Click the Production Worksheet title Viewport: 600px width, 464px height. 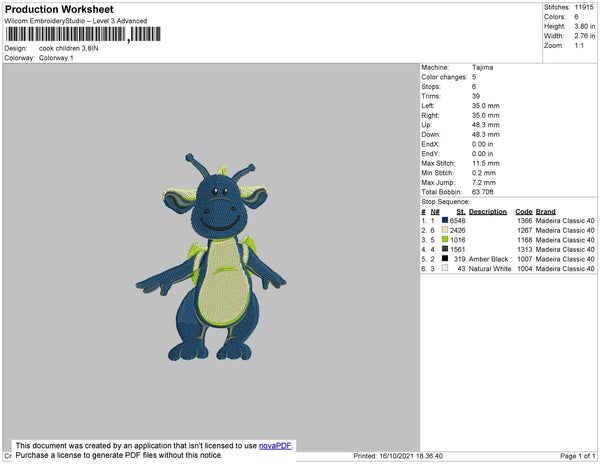point(58,9)
